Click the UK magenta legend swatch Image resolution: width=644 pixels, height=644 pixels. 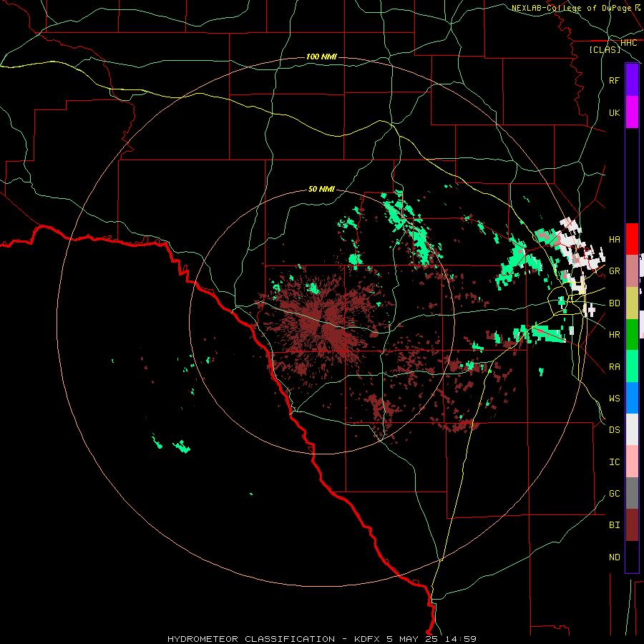(632, 112)
